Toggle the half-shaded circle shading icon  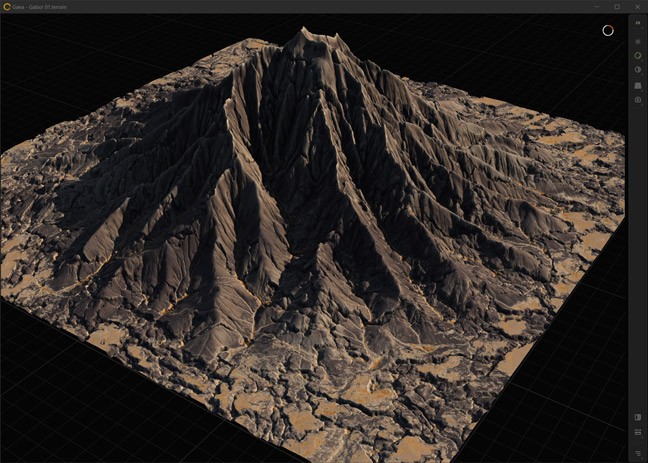638,70
